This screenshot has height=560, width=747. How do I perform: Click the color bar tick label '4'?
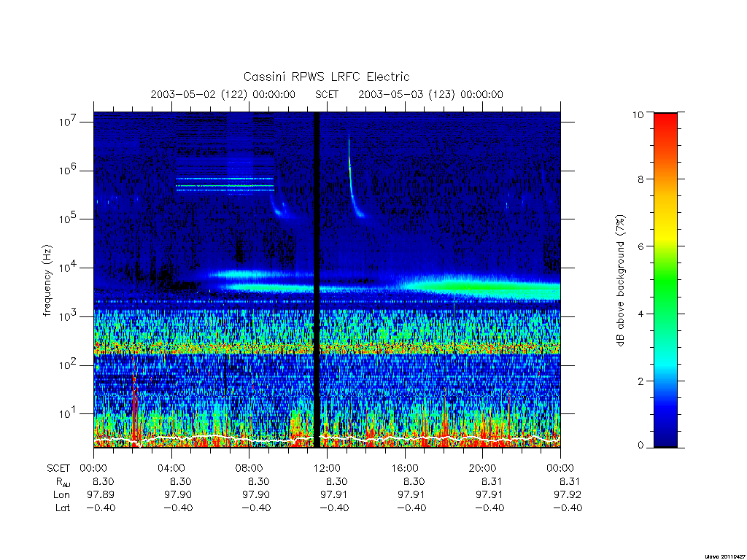pos(640,314)
